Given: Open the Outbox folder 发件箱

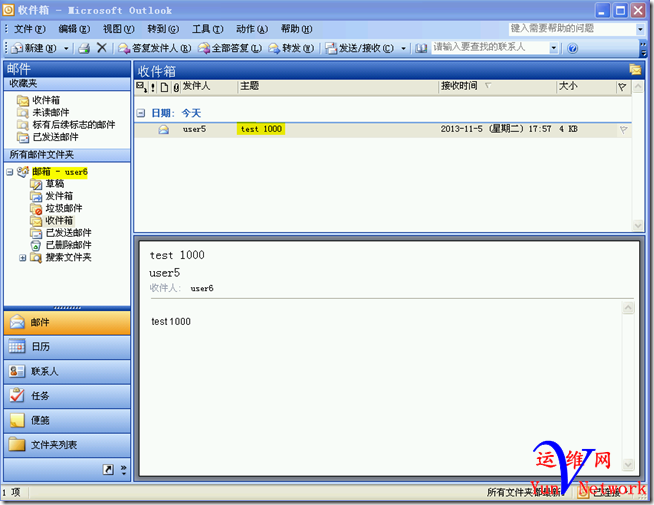Looking at the screenshot, I should [x=59, y=196].
